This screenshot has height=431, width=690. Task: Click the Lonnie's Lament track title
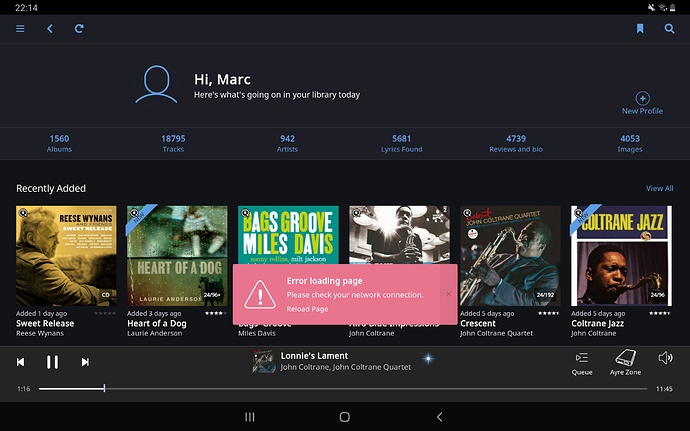coord(314,356)
